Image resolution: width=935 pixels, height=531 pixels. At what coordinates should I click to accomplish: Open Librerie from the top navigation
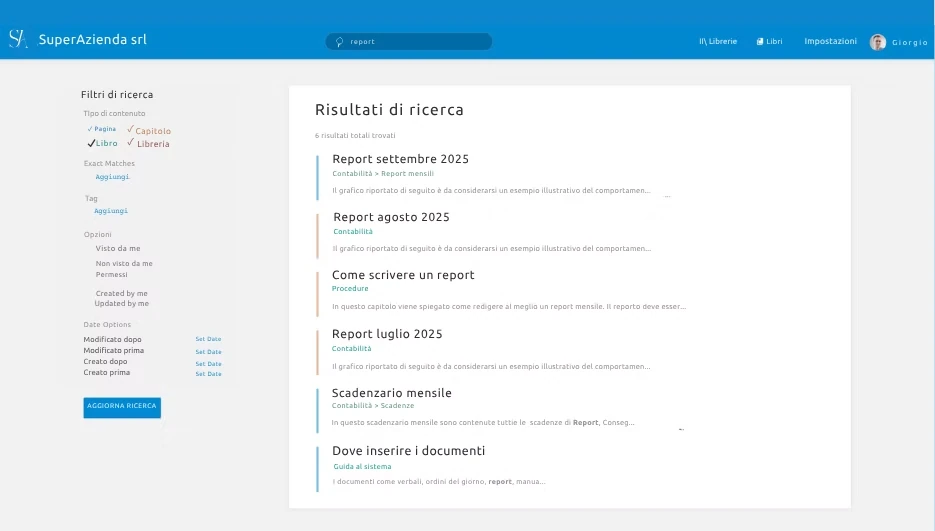pyautogui.click(x=718, y=42)
